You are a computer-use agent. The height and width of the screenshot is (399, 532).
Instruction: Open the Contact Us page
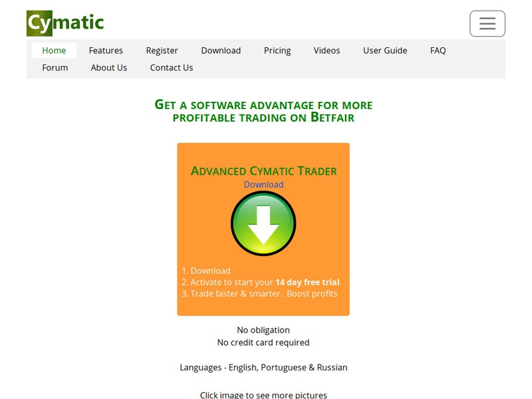(172, 68)
